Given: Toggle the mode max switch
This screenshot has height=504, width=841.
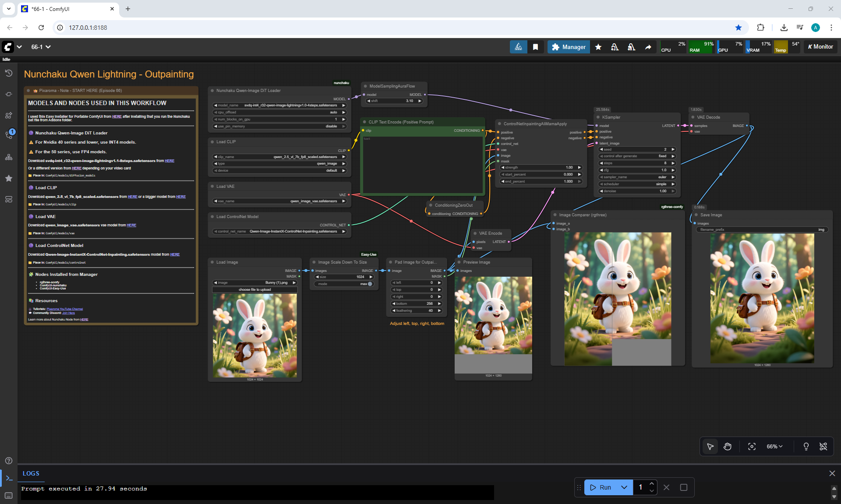Looking at the screenshot, I should tap(370, 284).
